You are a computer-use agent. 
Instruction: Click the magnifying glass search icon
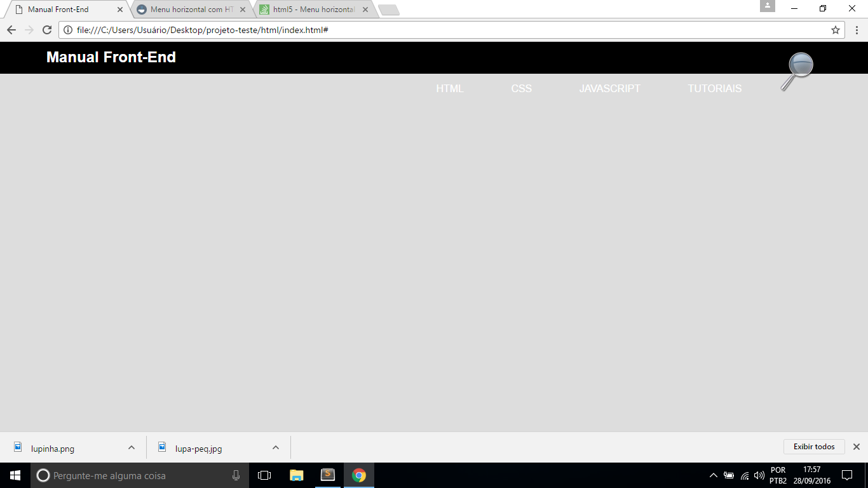pyautogui.click(x=797, y=72)
